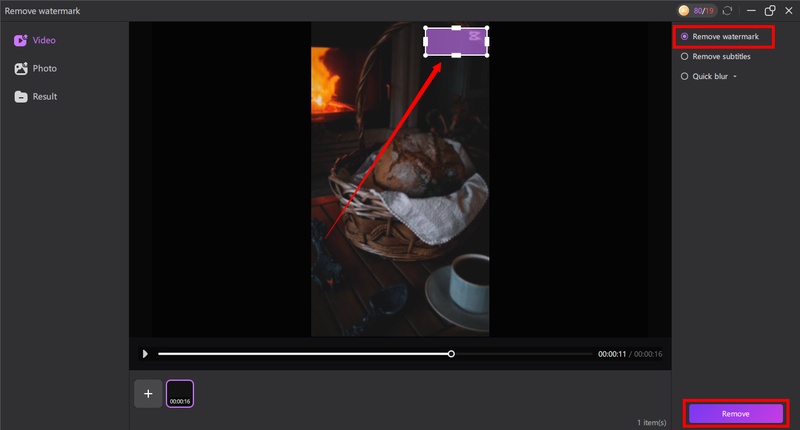
Task: Click the Video sidebar icon
Action: coord(20,41)
